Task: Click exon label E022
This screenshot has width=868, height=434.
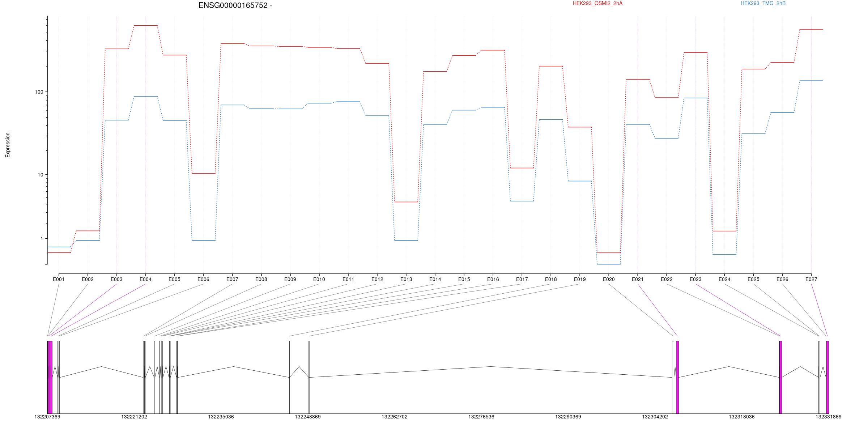Action: click(667, 279)
